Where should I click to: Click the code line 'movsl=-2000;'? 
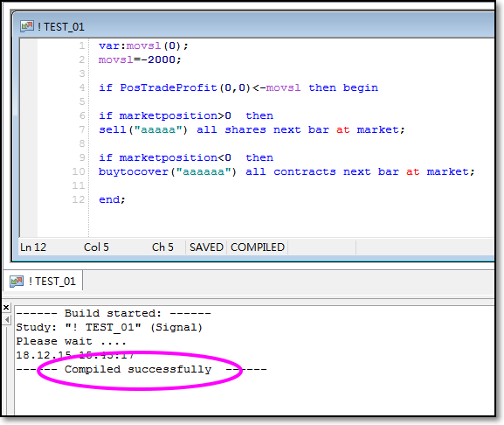click(x=140, y=59)
